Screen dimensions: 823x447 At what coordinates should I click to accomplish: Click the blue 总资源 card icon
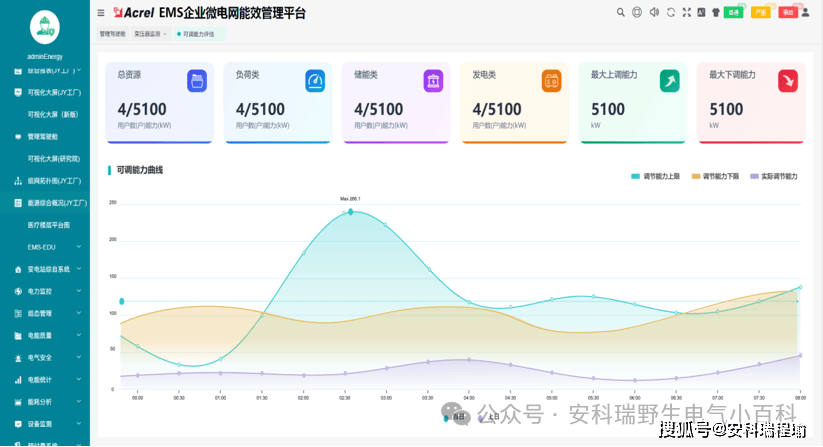[x=197, y=81]
